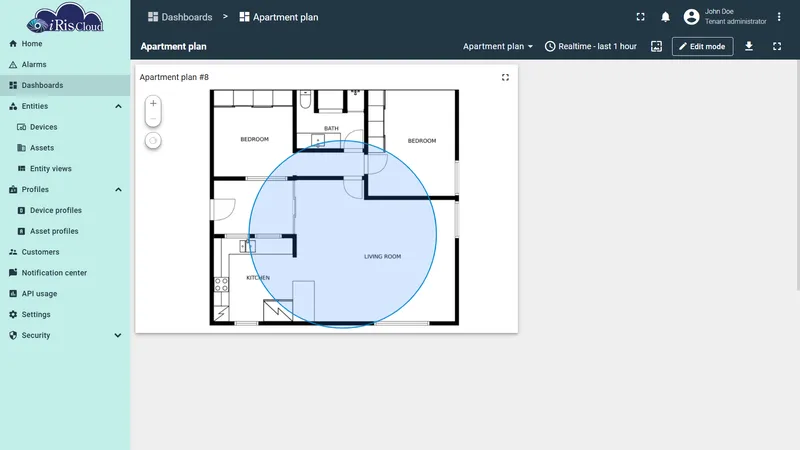The image size is (800, 450).
Task: Click the KITCHEN label on the plan
Action: point(258,278)
